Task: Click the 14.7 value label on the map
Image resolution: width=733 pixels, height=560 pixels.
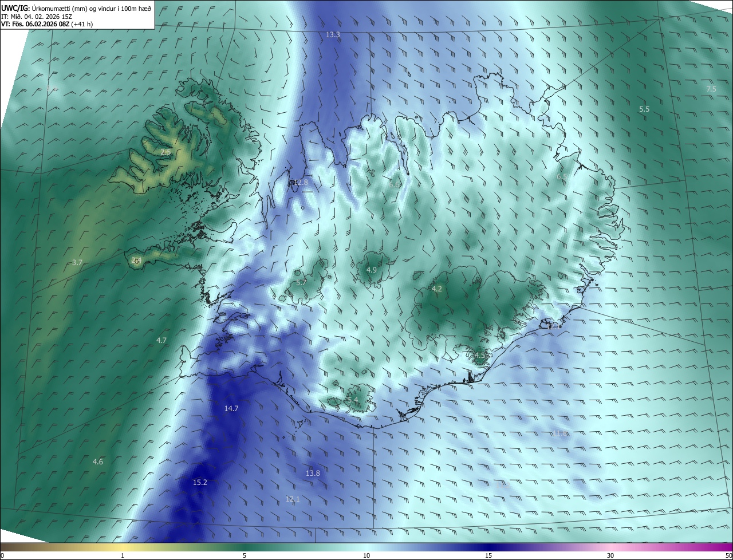Action: 231,408
